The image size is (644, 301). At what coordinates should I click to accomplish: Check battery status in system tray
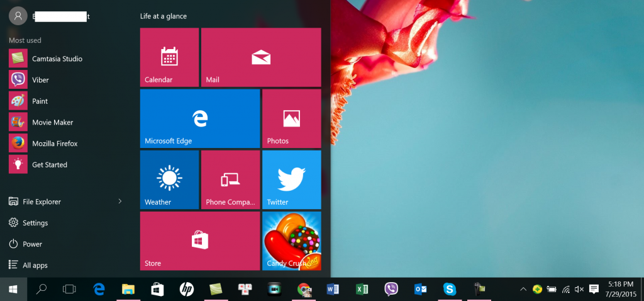point(551,290)
